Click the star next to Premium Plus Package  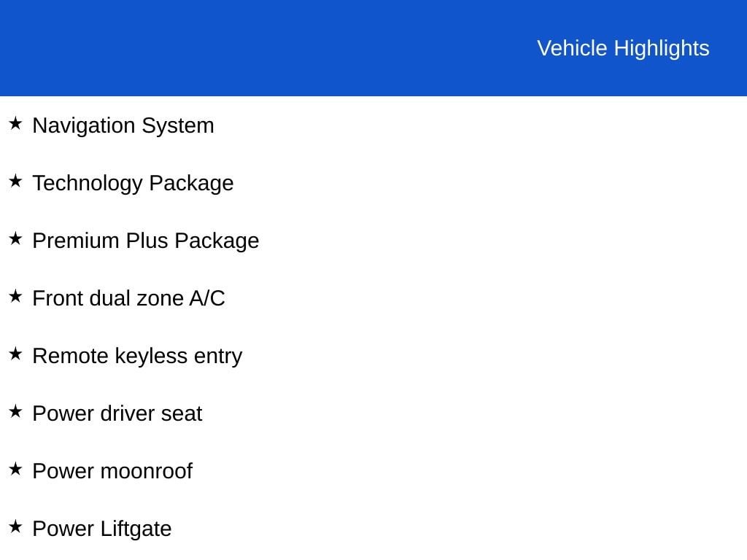click(15, 238)
